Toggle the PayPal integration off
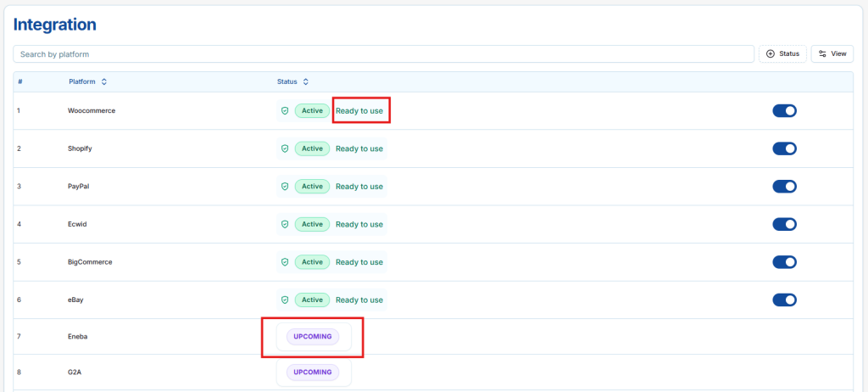 pyautogui.click(x=784, y=187)
